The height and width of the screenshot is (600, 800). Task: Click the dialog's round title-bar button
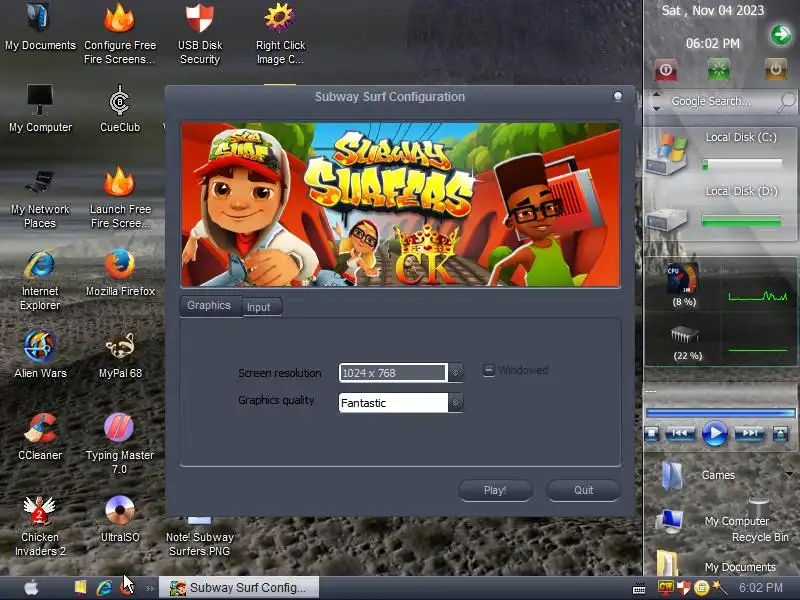[618, 96]
